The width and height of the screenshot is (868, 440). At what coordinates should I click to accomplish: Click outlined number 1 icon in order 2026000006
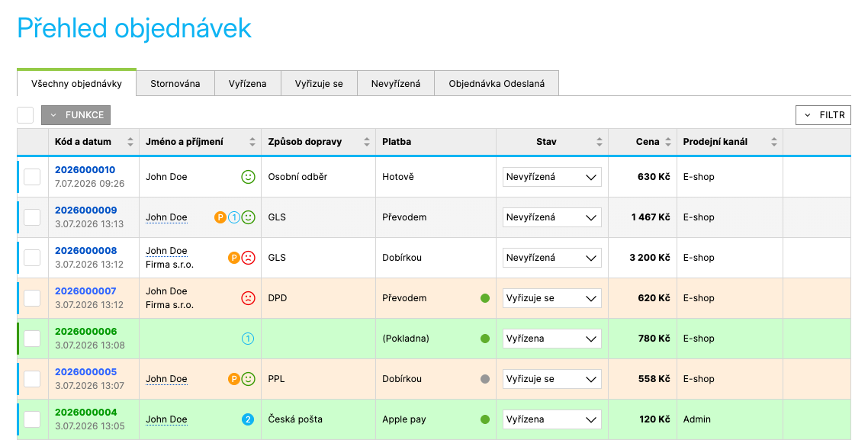click(248, 338)
